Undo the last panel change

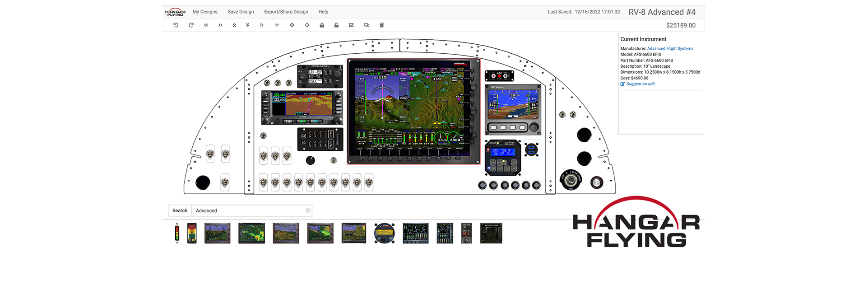tap(176, 25)
